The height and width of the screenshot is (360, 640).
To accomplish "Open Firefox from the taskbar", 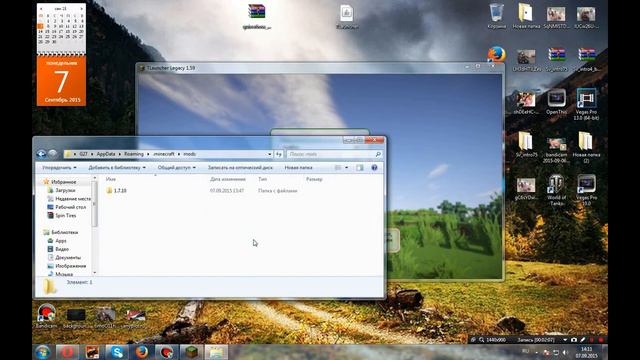I will (x=142, y=352).
